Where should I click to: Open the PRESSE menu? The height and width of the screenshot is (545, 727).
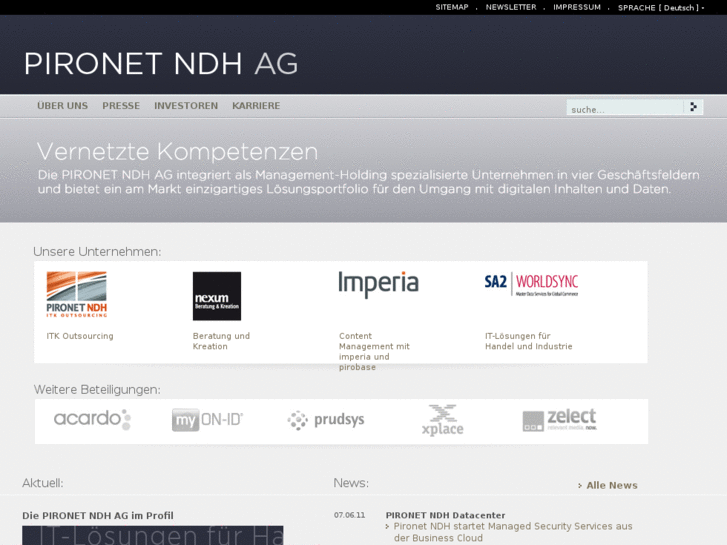pos(121,106)
